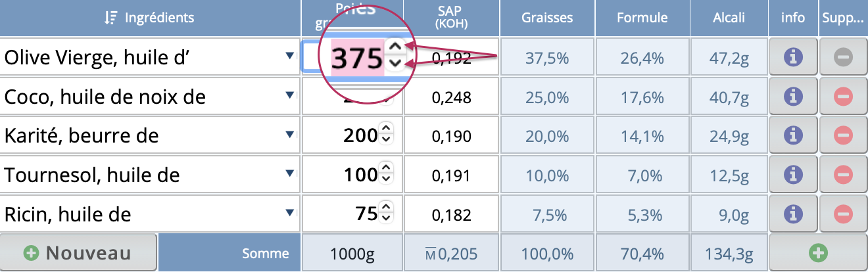Open the Tournesol ingredient dropdown

coord(289,175)
